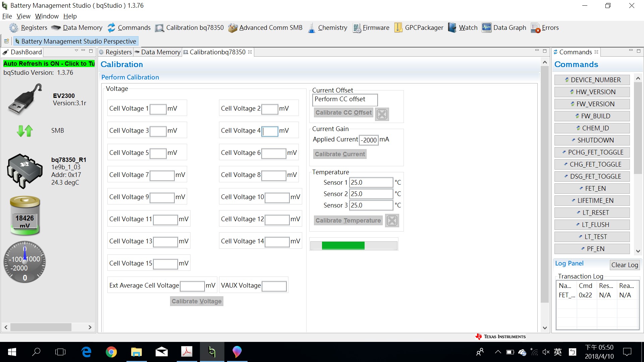
Task: Open the Errors toolbar icon
Action: pyautogui.click(x=535, y=28)
